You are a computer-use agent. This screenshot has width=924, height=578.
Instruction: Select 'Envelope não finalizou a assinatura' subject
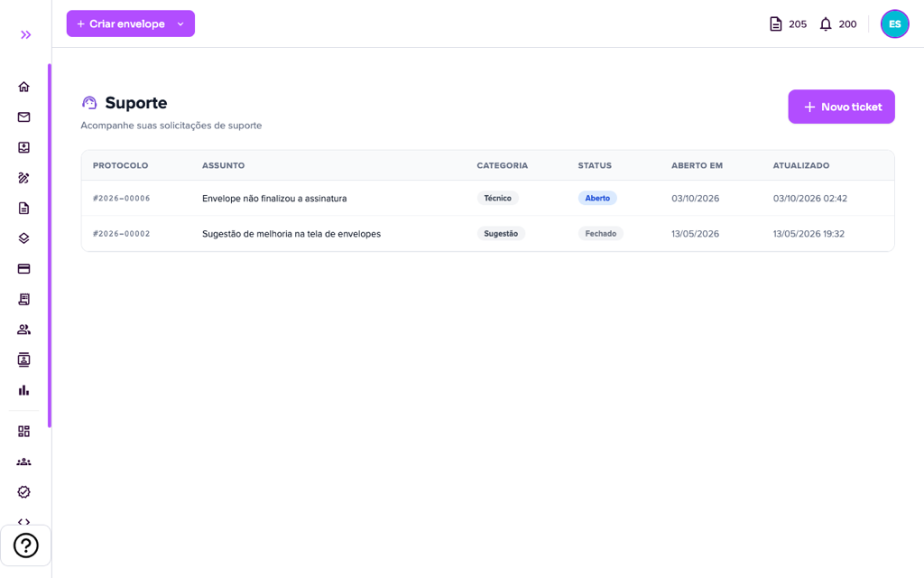[x=274, y=198]
